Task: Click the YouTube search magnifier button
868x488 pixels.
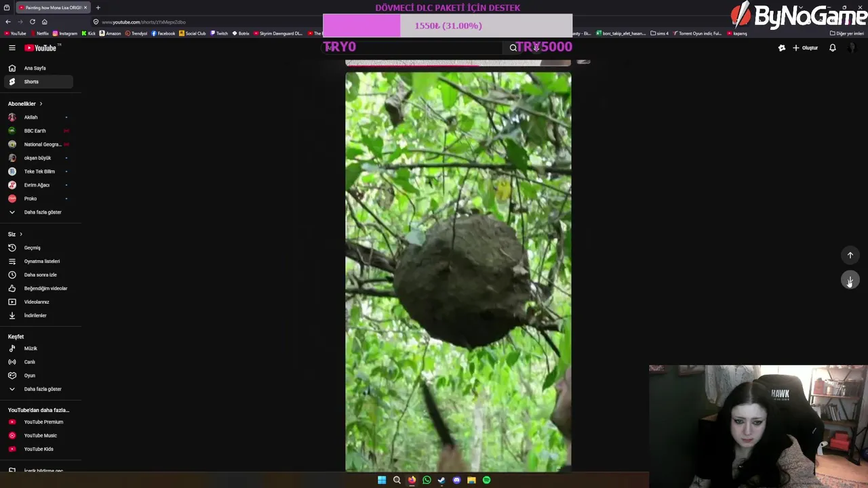Action: [513, 47]
